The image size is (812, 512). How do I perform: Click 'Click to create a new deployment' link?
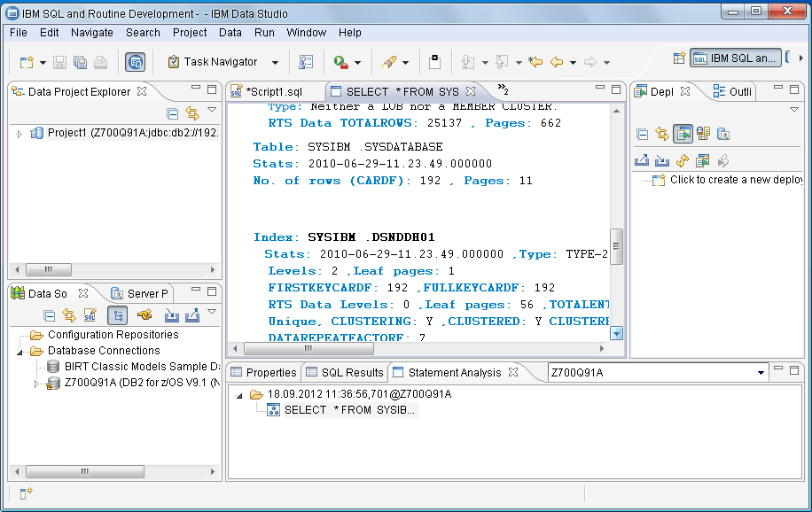click(x=736, y=180)
